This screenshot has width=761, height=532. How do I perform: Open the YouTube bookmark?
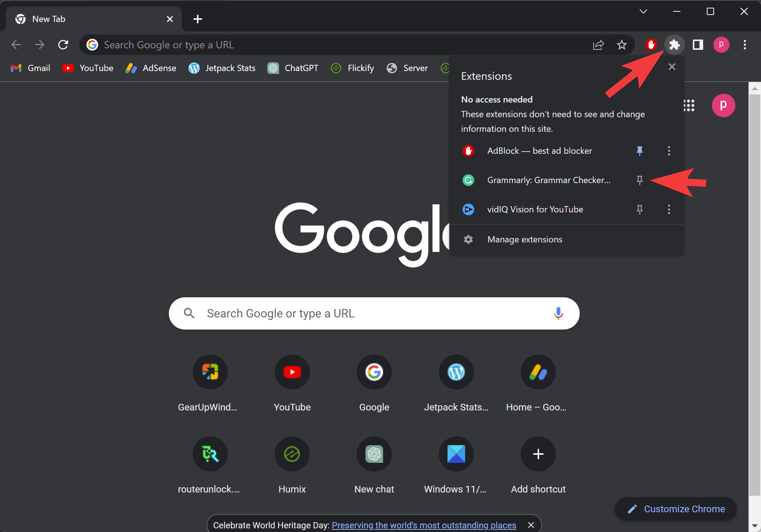point(88,68)
